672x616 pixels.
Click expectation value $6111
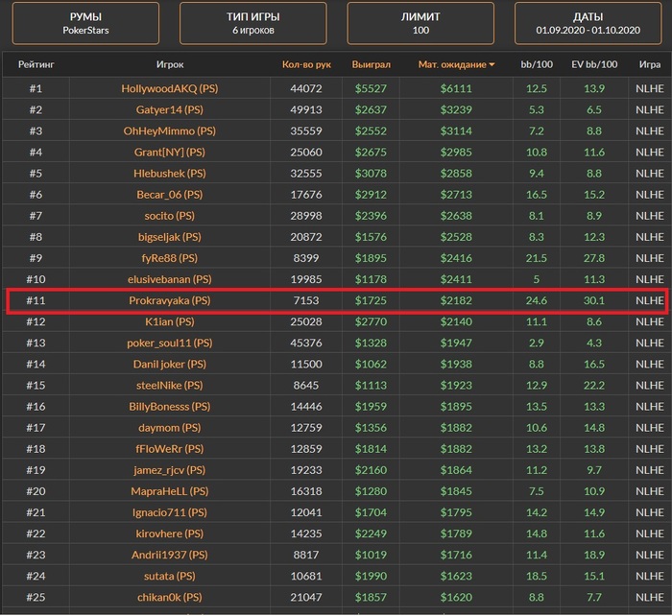pyautogui.click(x=456, y=88)
